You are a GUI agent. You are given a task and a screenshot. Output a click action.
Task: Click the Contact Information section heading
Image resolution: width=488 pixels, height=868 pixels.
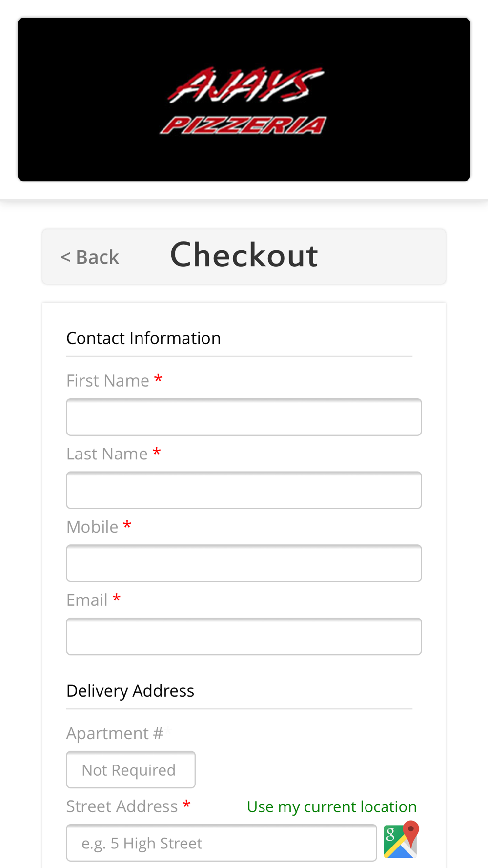tap(143, 338)
